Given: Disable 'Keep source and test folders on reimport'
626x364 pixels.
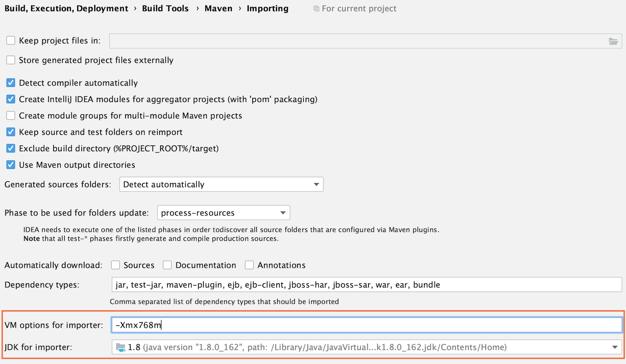Looking at the screenshot, I should pyautogui.click(x=10, y=132).
